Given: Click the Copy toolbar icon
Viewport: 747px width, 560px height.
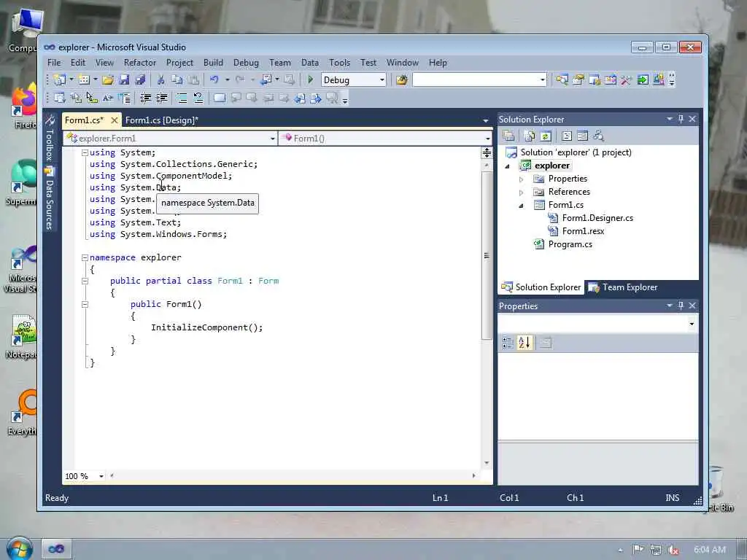Looking at the screenshot, I should point(177,80).
